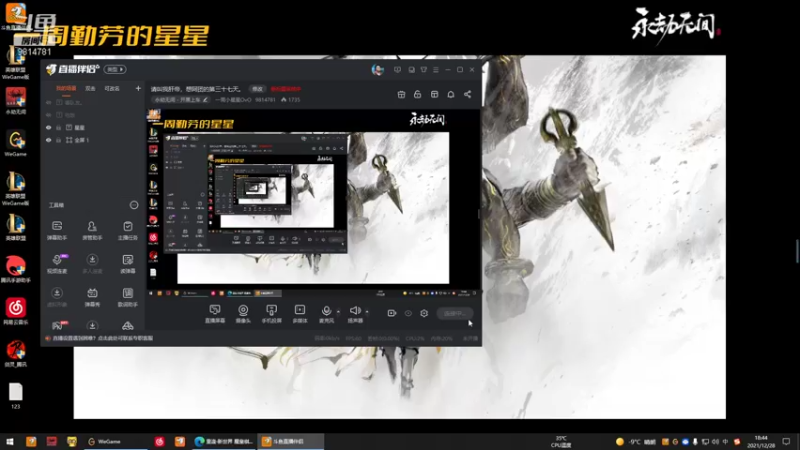Open the 房管助手 tool
This screenshot has height=450, width=800.
92,230
